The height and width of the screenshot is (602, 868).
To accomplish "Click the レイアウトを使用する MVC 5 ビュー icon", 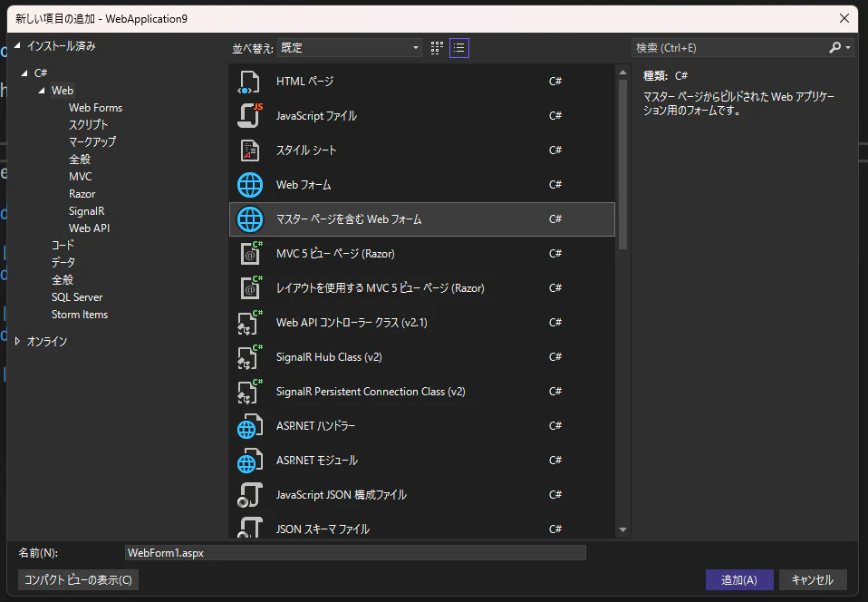I will [x=250, y=288].
